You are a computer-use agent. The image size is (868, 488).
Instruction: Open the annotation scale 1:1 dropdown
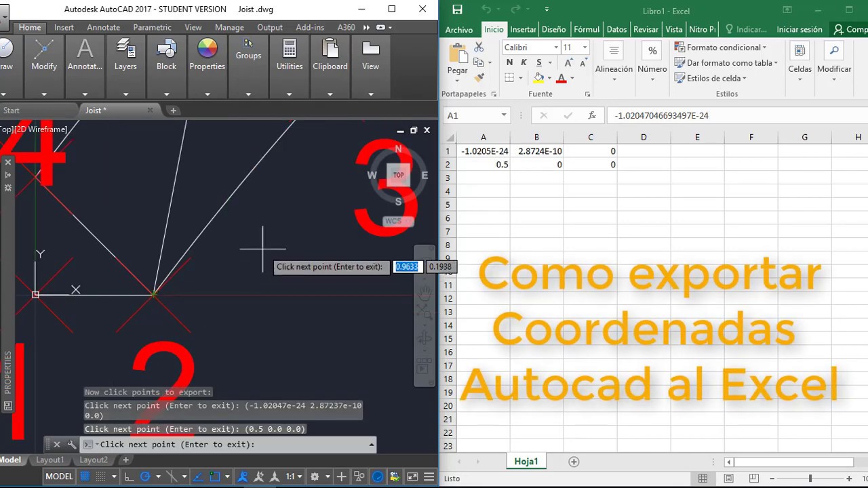coord(295,476)
